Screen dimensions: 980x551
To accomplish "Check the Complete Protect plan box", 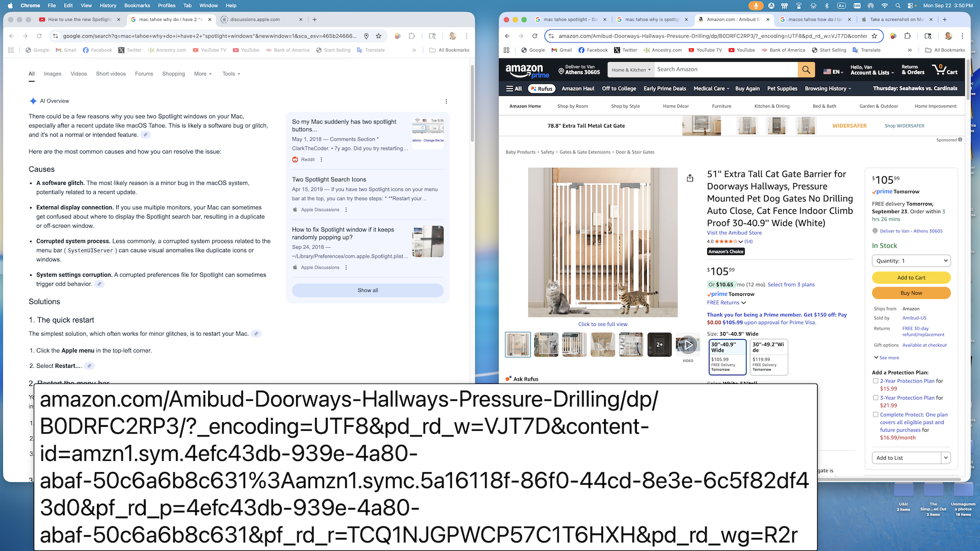I will pos(876,415).
